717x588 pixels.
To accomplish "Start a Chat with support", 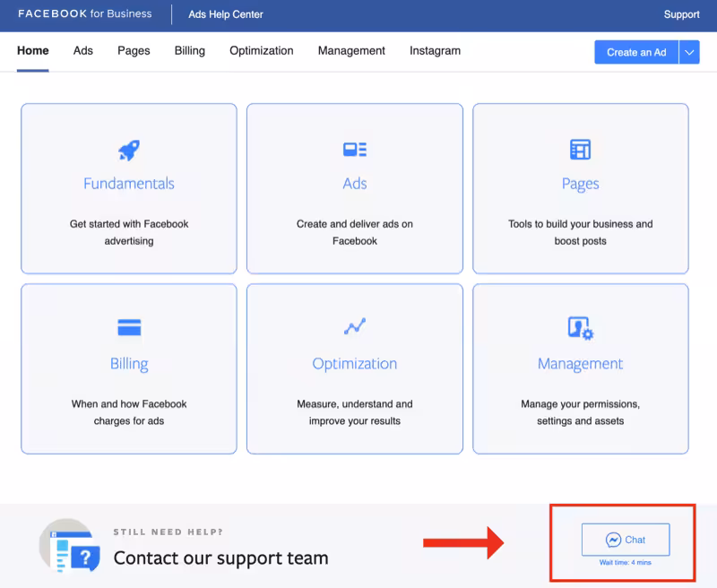I will (626, 540).
